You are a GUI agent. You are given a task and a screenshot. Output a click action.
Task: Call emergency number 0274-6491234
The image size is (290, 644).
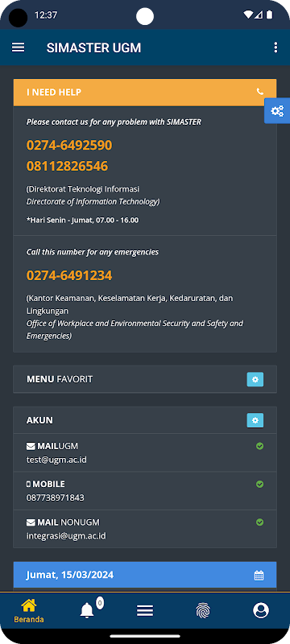[69, 275]
